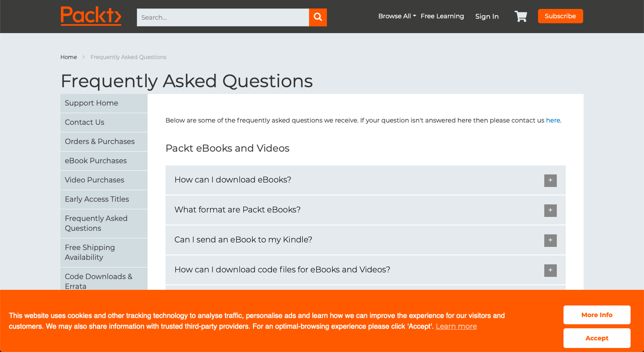The width and height of the screenshot is (644, 352).
Task: Click 'Can I send an eBook to my Kindle?' text
Action: pos(243,240)
